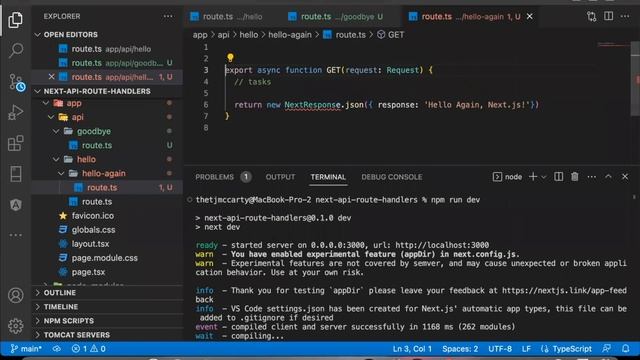
Task: Open the Problems panel tab
Action: (x=223, y=177)
